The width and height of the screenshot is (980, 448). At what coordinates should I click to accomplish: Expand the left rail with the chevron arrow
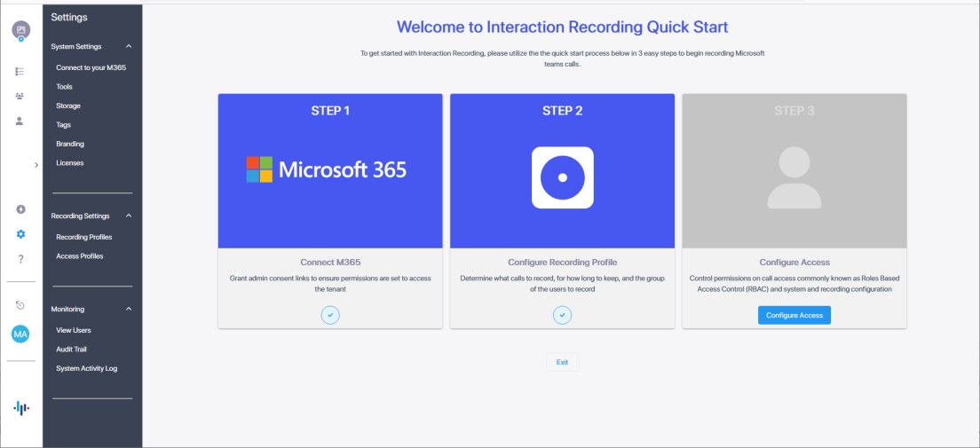36,164
